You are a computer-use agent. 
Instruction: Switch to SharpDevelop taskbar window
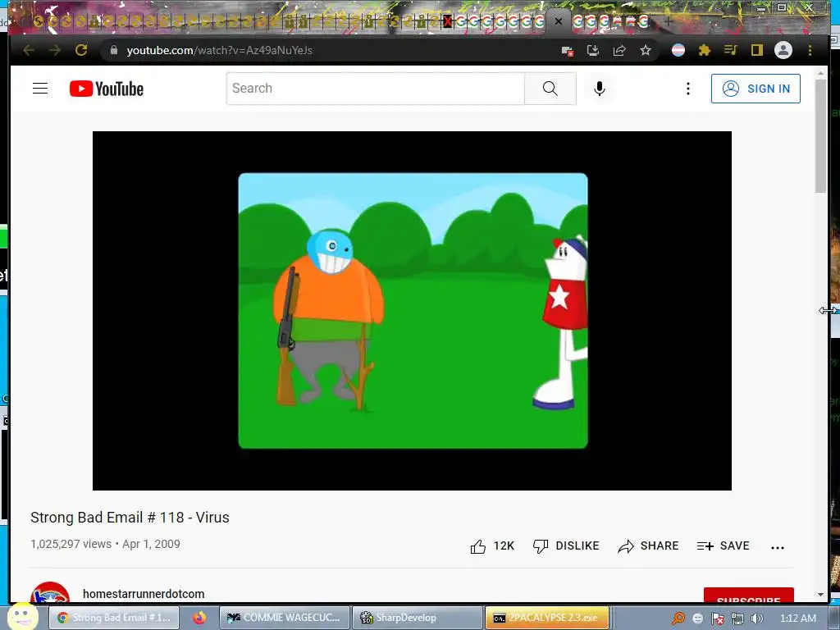pyautogui.click(x=417, y=618)
